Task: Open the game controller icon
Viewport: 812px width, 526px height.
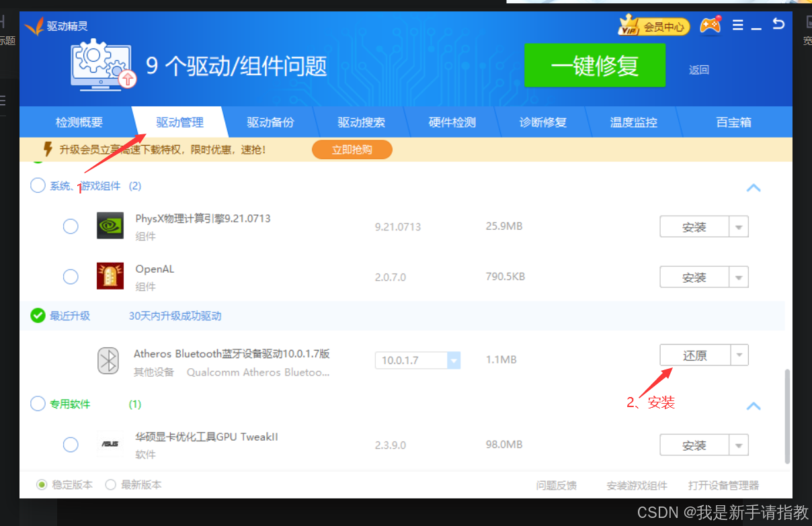Action: click(710, 26)
